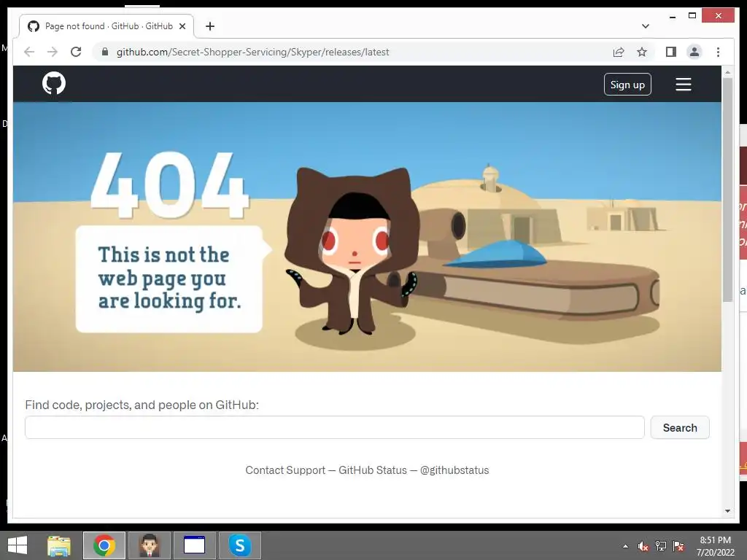Click the network tray icon
Viewport: 747px width, 560px height.
click(x=661, y=546)
